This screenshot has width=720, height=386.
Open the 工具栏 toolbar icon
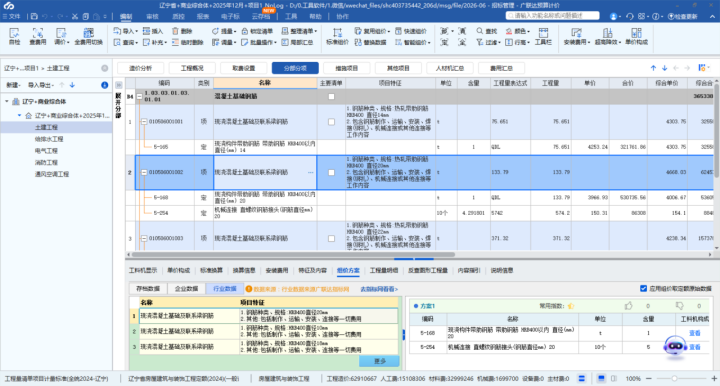point(543,36)
